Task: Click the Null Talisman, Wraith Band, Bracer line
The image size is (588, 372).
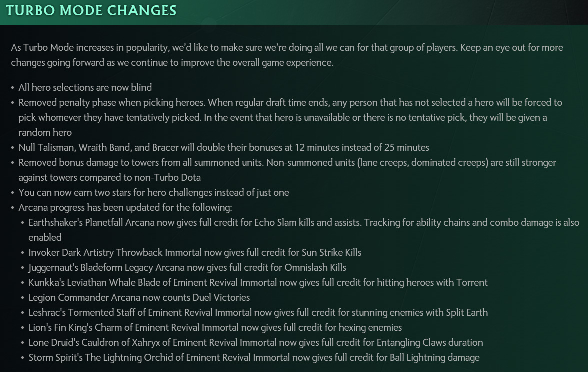Action: 223,147
